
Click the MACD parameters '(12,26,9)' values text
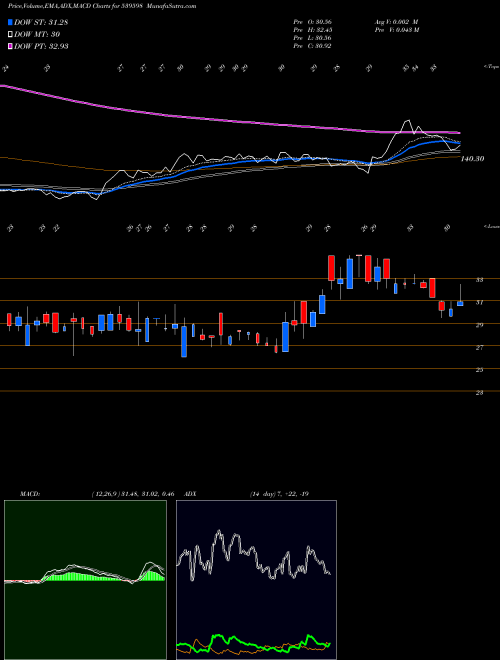tap(133, 494)
